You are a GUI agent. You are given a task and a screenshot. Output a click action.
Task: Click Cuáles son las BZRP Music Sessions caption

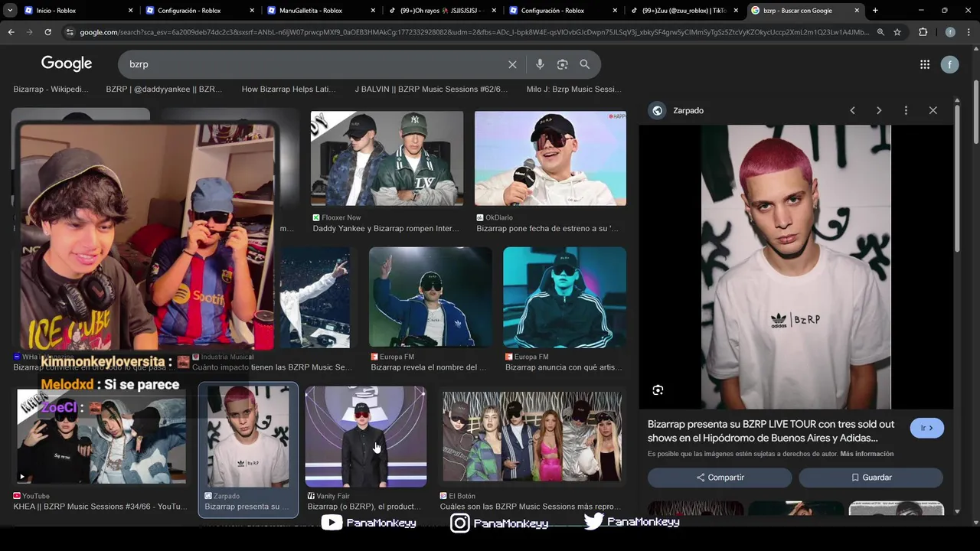click(x=531, y=507)
